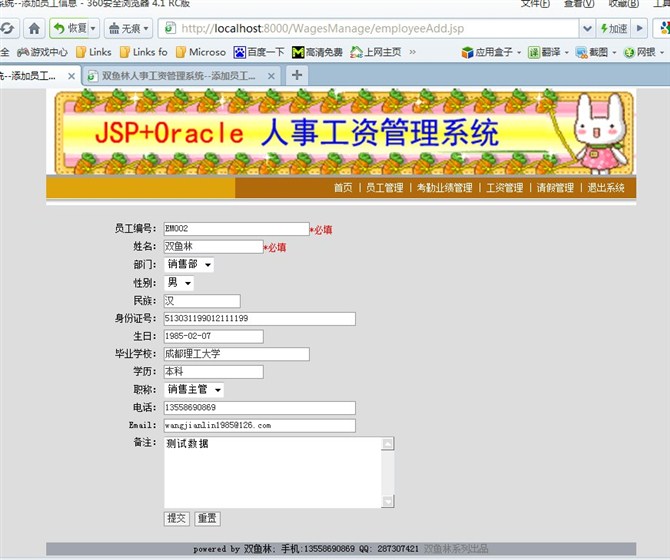The height and width of the screenshot is (560, 670).
Task: Click the 生日 input field
Action: 213,336
